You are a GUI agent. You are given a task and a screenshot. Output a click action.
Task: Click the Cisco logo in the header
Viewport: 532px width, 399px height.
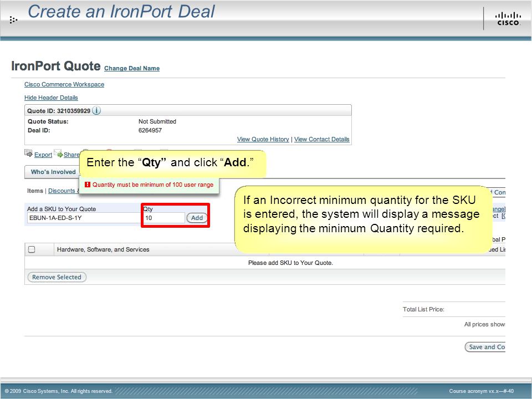pos(508,19)
